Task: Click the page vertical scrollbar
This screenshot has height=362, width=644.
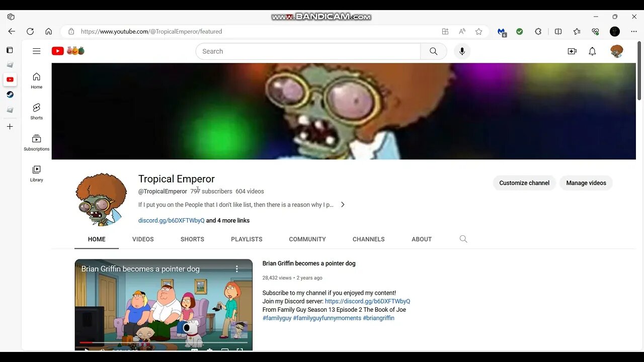Action: (x=639, y=70)
